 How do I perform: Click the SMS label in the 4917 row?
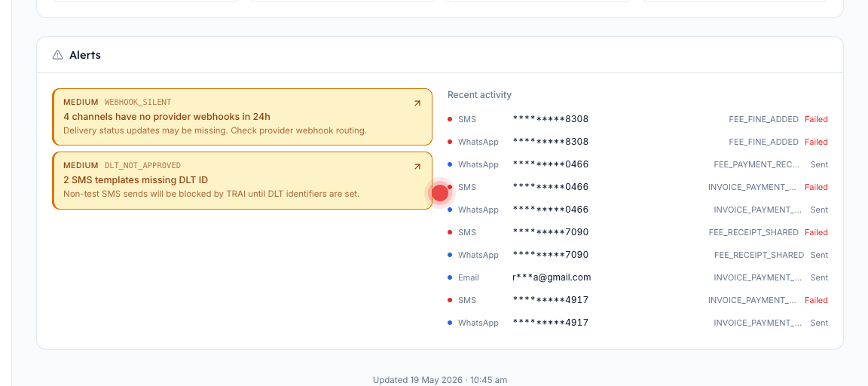point(466,300)
